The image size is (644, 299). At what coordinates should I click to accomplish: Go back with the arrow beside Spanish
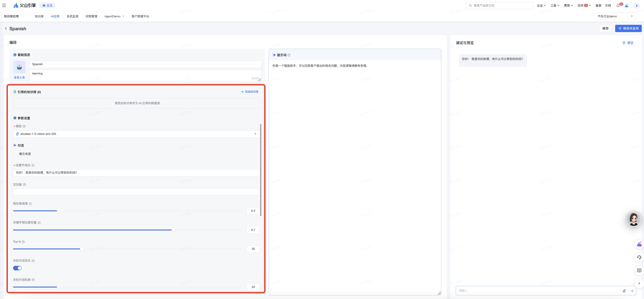click(6, 29)
